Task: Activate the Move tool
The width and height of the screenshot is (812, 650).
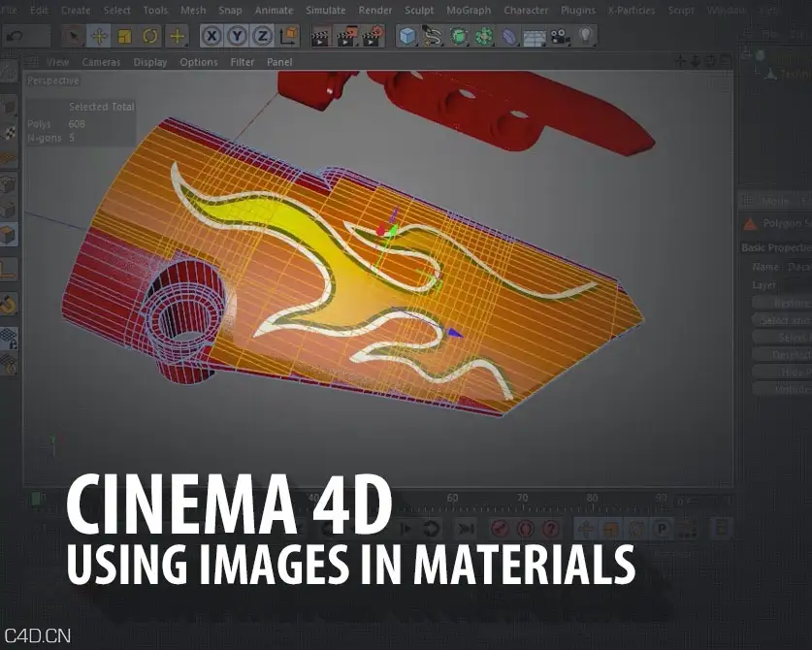Action: tap(99, 36)
